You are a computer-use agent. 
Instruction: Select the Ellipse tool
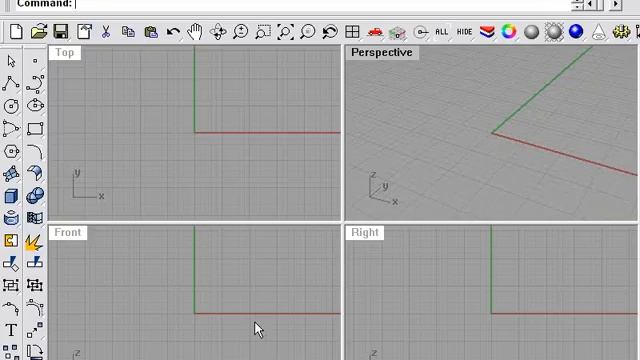(35, 105)
